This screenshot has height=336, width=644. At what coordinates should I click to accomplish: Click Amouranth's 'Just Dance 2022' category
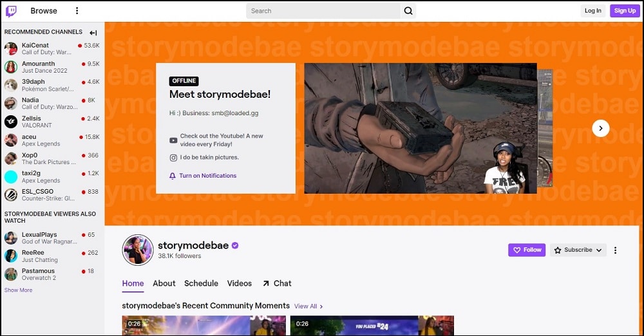pyautogui.click(x=44, y=71)
